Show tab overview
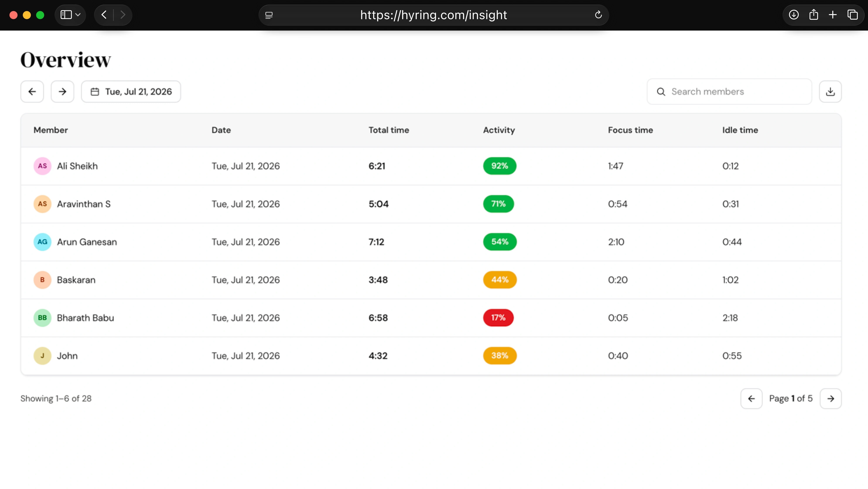868x489 pixels. (x=853, y=15)
